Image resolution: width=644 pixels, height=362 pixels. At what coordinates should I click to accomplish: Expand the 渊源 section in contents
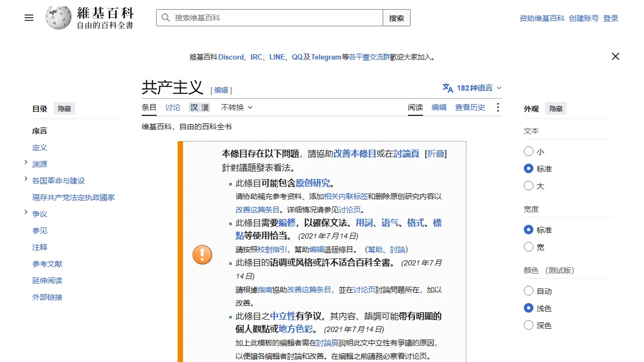[26, 162]
